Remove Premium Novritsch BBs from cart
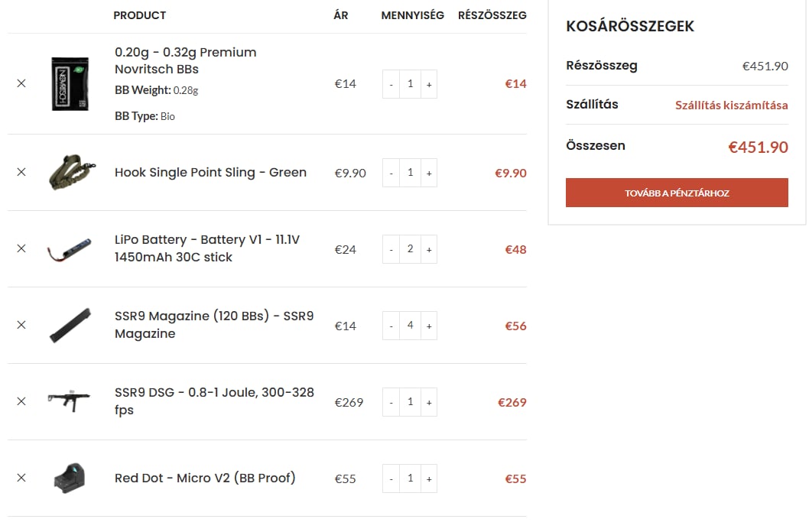This screenshot has width=809, height=532. (x=21, y=83)
